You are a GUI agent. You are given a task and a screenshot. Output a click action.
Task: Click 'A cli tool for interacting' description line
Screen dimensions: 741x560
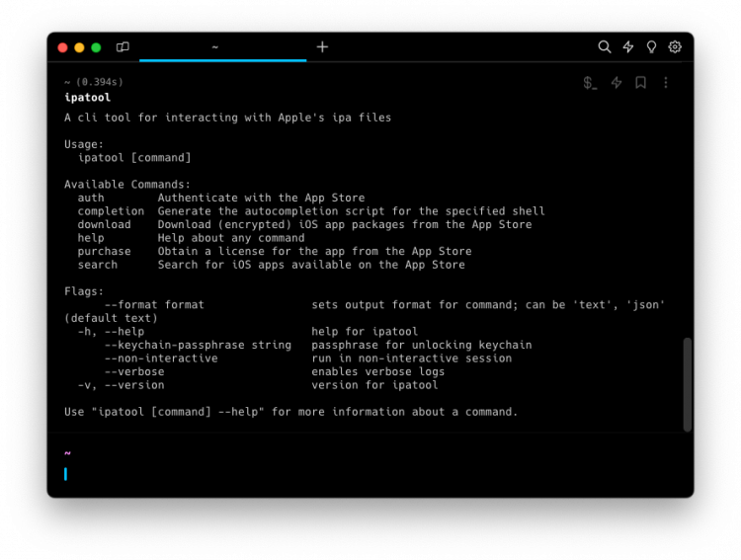click(228, 118)
